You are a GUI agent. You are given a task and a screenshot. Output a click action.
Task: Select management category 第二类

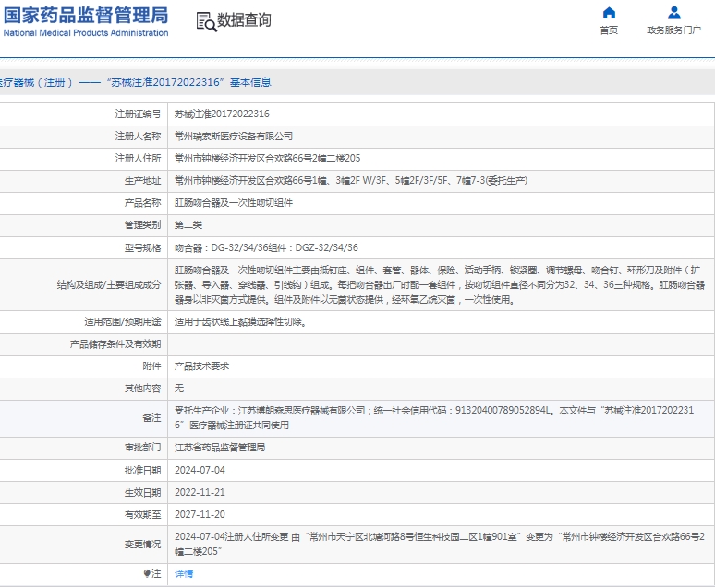click(188, 224)
